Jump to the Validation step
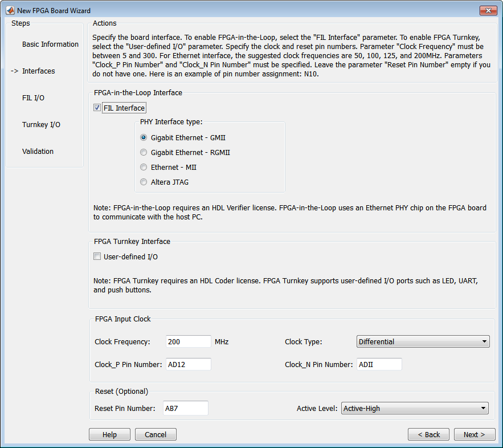503x448 pixels. coord(38,151)
